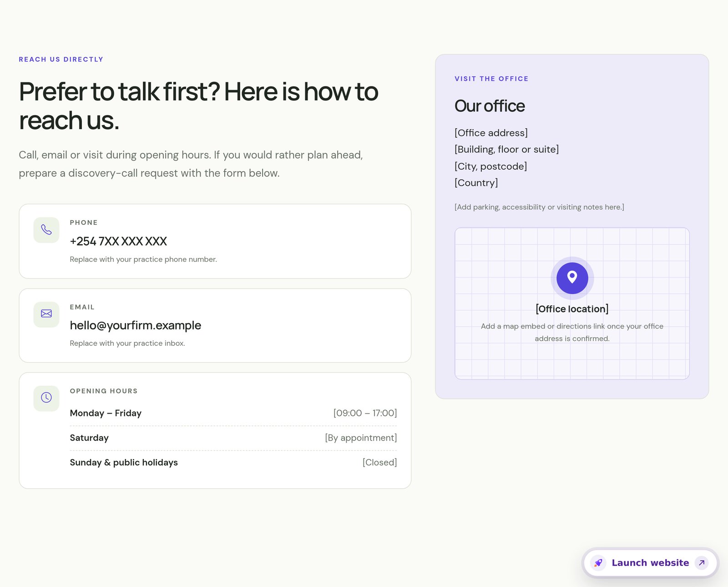Click the rocket icon in Launch website

click(598, 563)
